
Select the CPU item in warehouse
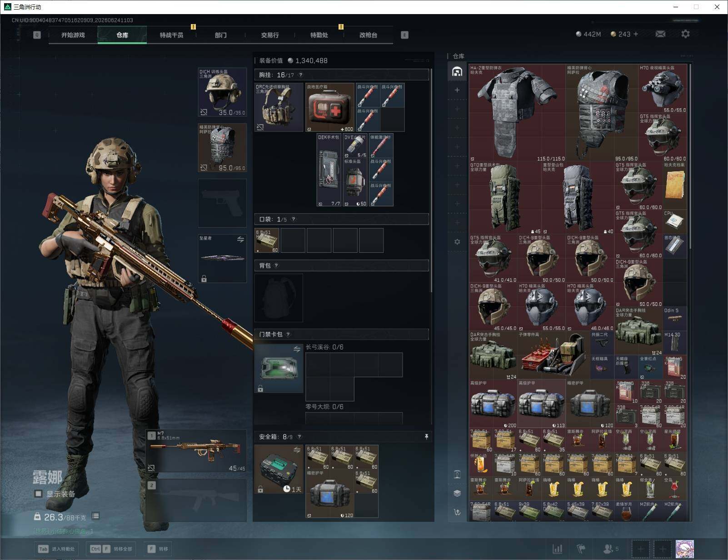675,222
